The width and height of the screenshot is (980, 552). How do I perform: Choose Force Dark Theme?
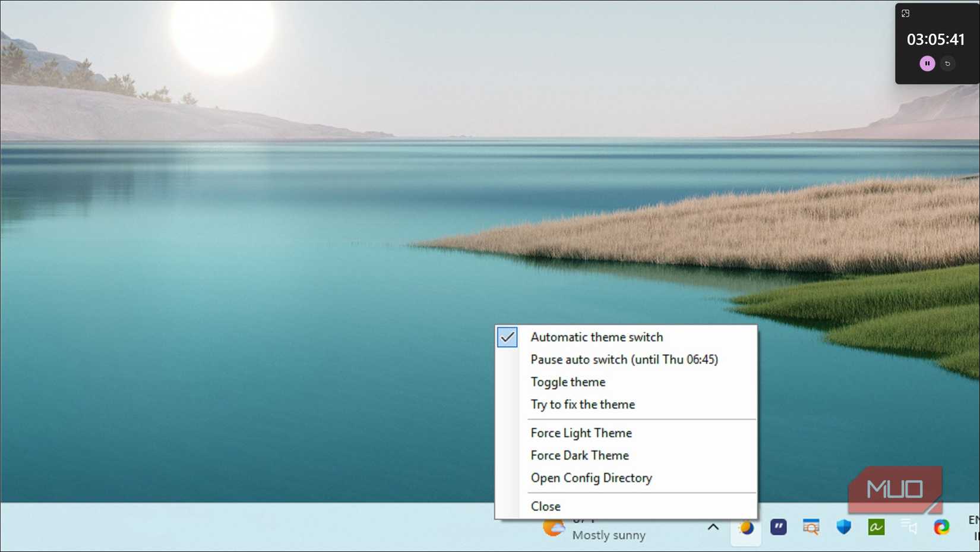tap(580, 455)
